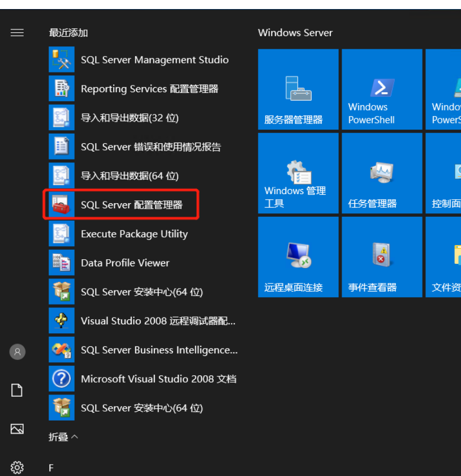Screen dimensions: 461x476
Task: Expand the hamburger navigation menu
Action: tap(17, 33)
